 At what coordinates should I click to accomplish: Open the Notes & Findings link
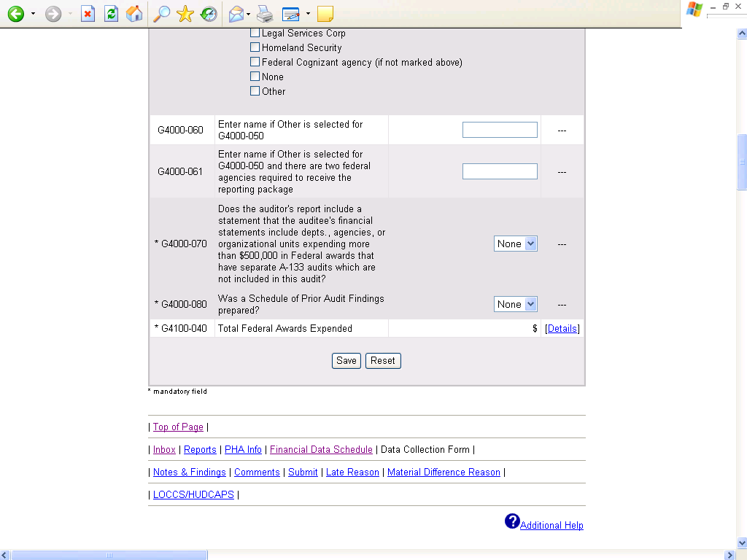190,472
